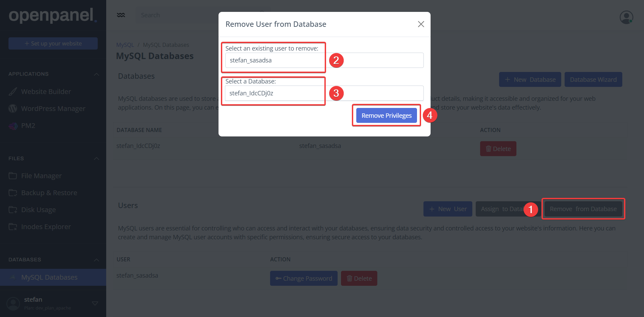The width and height of the screenshot is (644, 317).
Task: Collapse the Databases section chevron
Action: tap(97, 260)
